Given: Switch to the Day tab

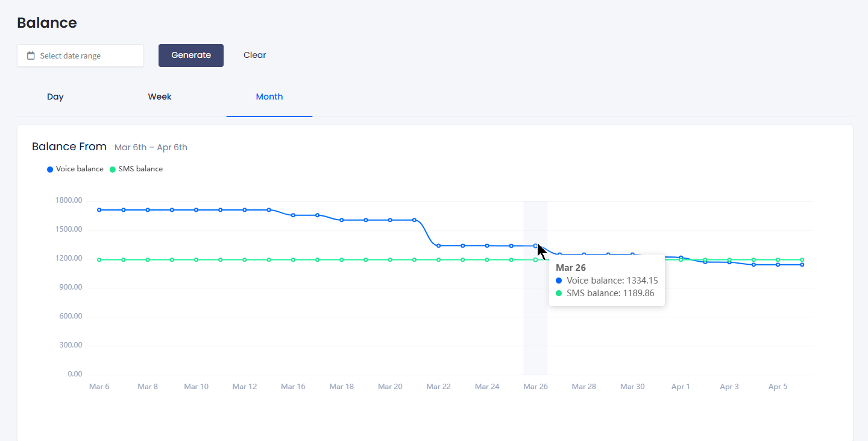Looking at the screenshot, I should (x=55, y=97).
